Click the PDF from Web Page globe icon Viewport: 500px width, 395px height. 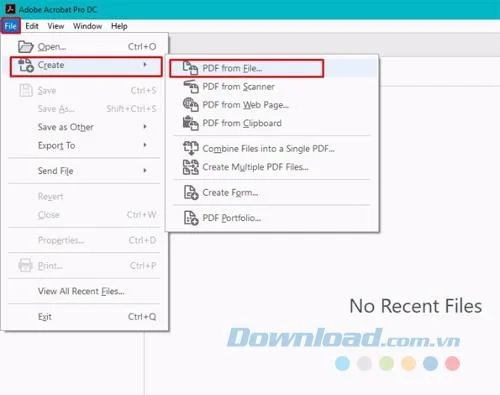pyautogui.click(x=191, y=105)
